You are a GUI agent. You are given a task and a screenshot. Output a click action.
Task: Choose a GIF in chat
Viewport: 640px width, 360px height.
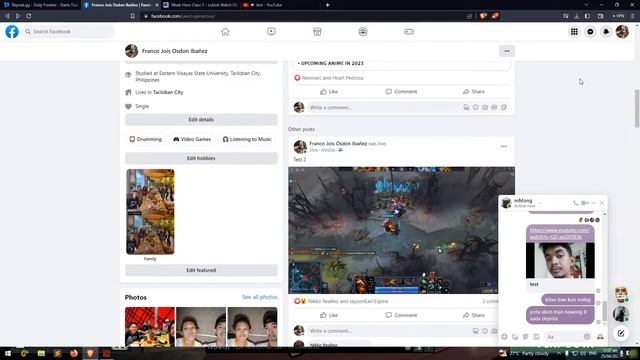click(x=536, y=337)
